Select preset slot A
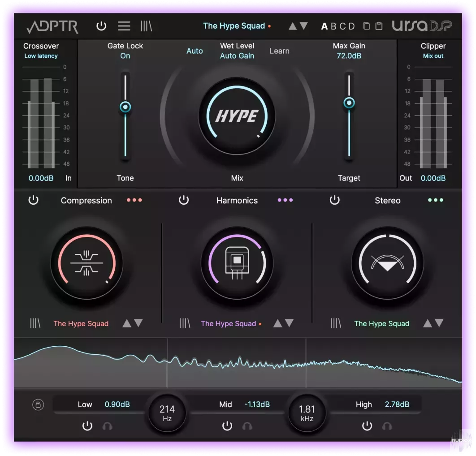The image size is (476, 456). (324, 26)
